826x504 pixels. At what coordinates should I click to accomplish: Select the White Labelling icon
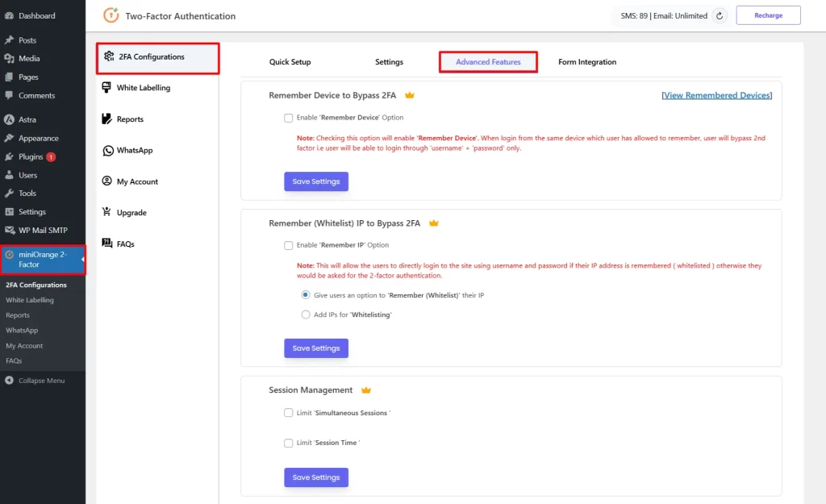(x=107, y=88)
